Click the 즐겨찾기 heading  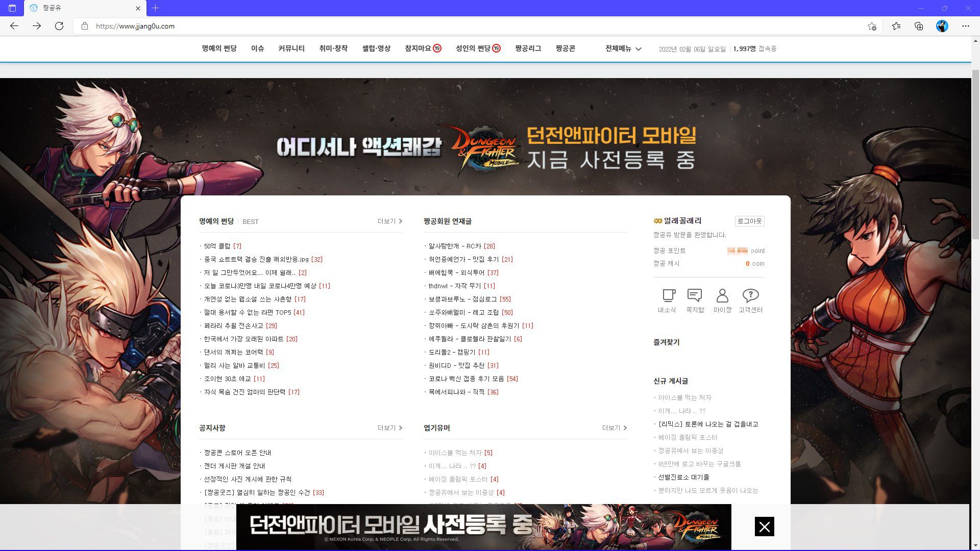click(x=667, y=342)
